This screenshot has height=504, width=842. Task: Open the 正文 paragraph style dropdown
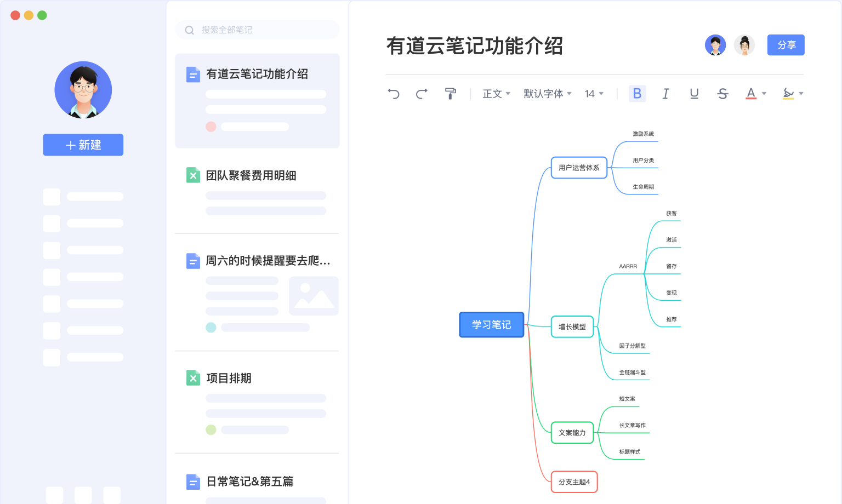click(x=496, y=94)
